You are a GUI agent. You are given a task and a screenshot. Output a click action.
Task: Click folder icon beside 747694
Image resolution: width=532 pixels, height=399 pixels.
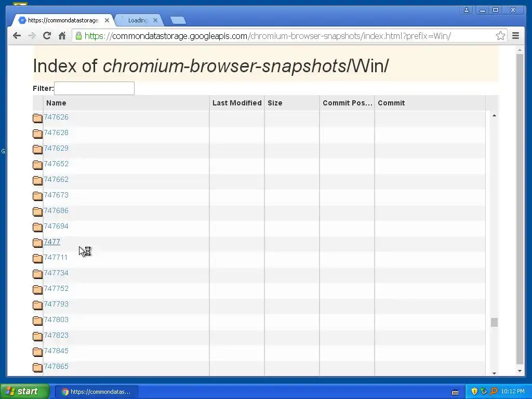pyautogui.click(x=37, y=228)
